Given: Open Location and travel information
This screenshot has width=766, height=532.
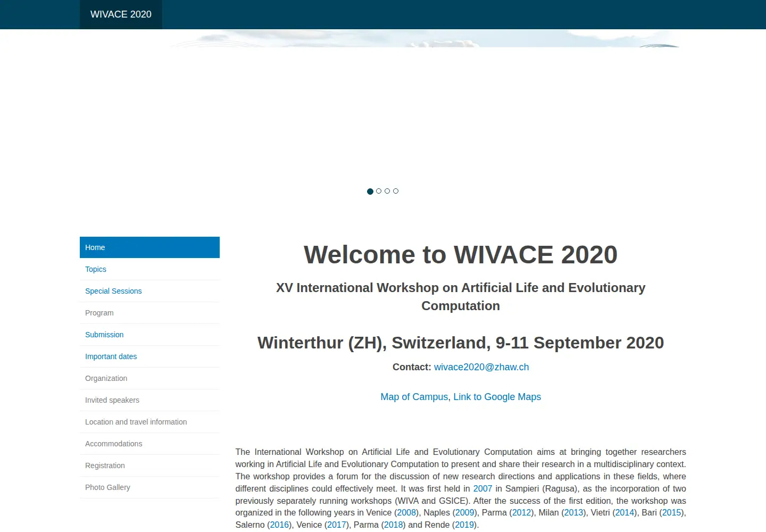Looking at the screenshot, I should click(x=149, y=422).
